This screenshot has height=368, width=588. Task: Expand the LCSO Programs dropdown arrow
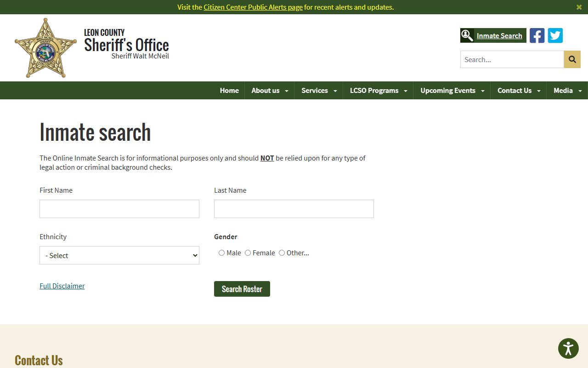click(406, 91)
